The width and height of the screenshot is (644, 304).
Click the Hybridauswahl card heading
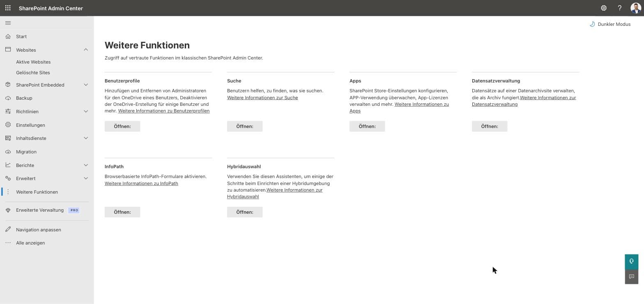point(244,167)
